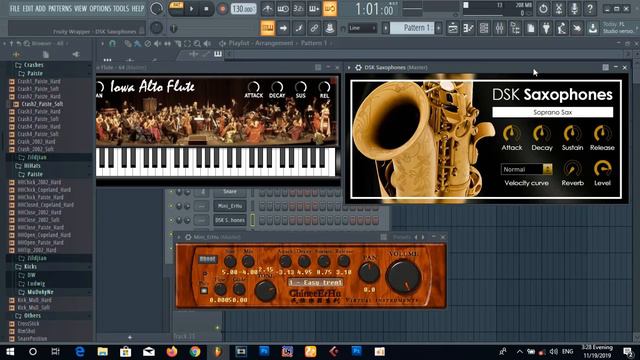Image resolution: width=640 pixels, height=360 pixels.
Task: Toggle the metronome icon in the toolbar
Action: 267,9
